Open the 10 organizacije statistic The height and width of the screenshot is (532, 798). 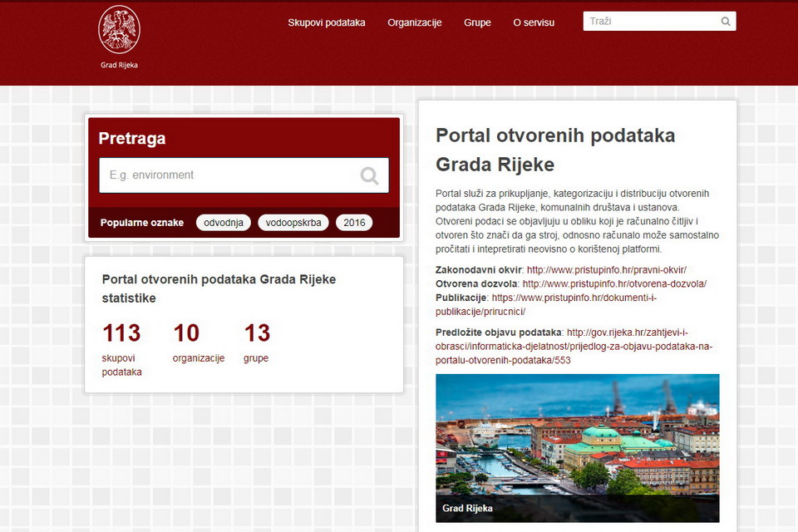point(186,333)
